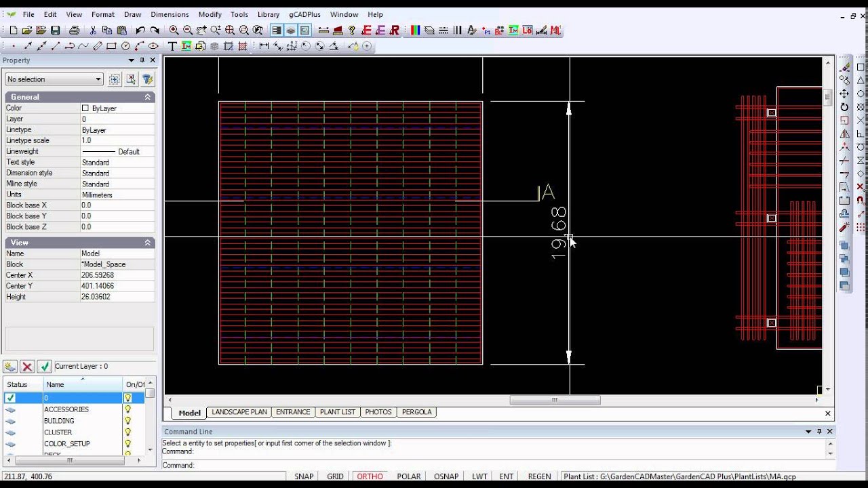Click the set current layer green check
This screenshot has width=868, height=488.
[x=44, y=367]
